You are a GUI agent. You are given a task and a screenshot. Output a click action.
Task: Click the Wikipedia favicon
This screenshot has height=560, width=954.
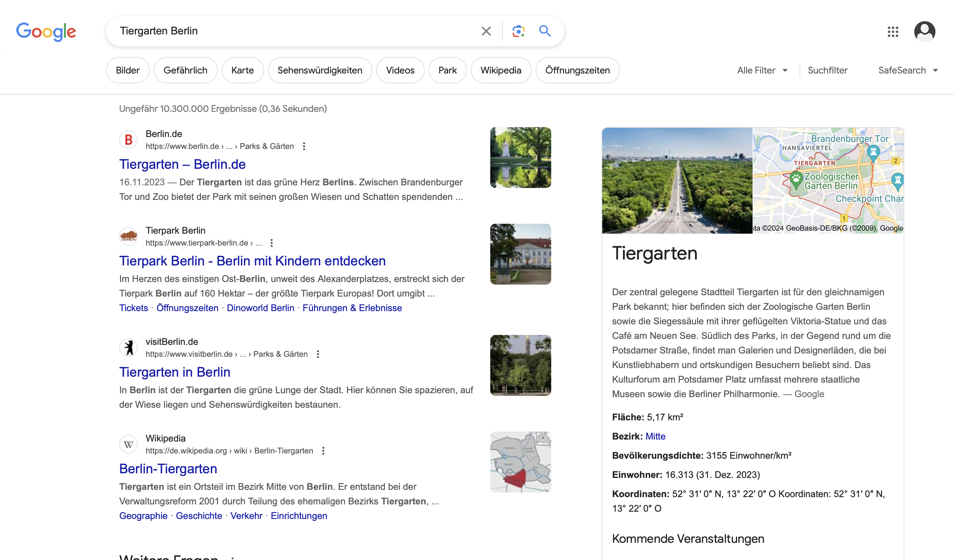tap(128, 444)
